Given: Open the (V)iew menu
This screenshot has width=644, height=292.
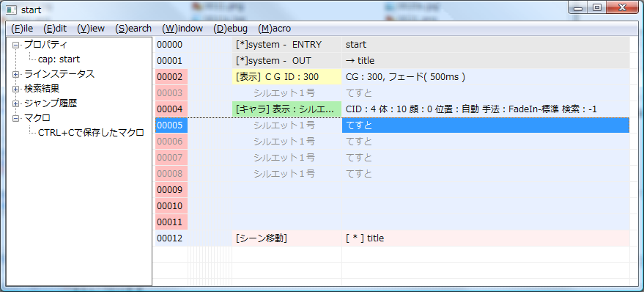Looking at the screenshot, I should click(x=91, y=29).
